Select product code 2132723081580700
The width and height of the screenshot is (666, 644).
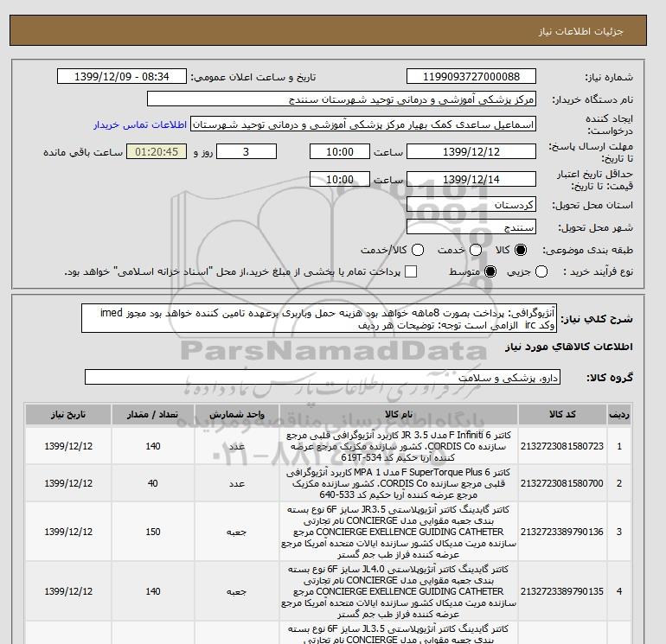tap(562, 483)
